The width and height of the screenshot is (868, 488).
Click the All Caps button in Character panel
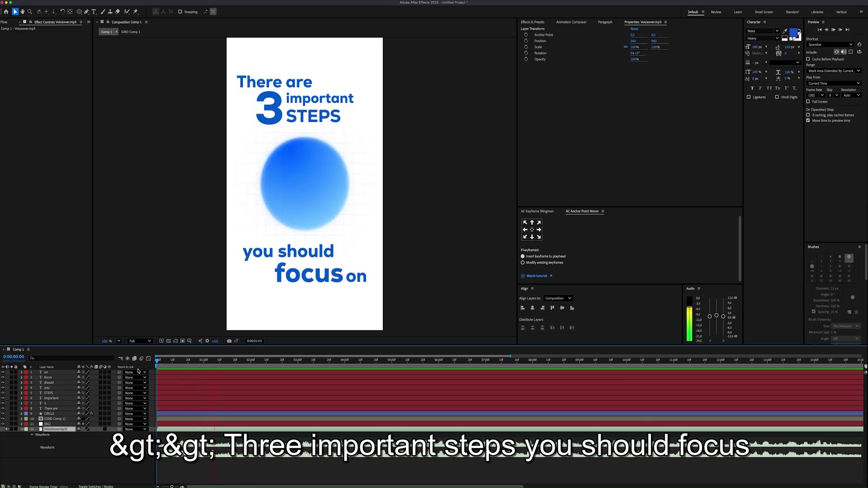[769, 88]
